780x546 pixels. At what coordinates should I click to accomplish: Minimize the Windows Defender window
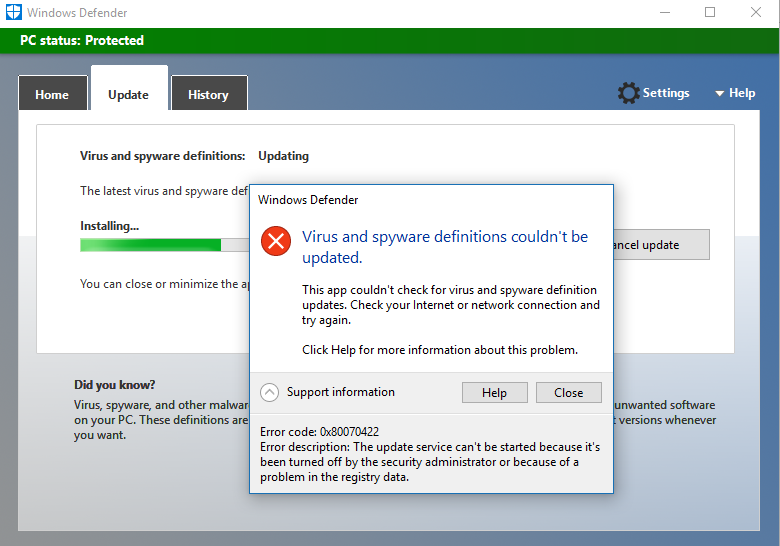[665, 12]
